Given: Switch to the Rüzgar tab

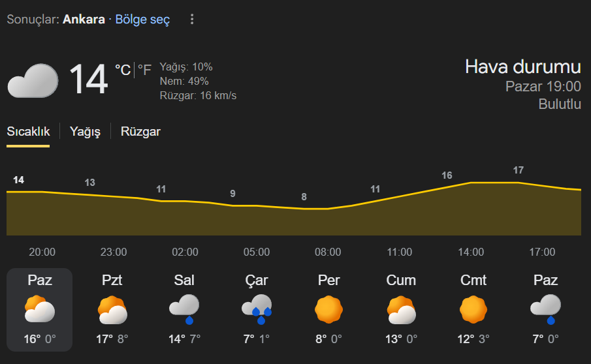Looking at the screenshot, I should (140, 132).
